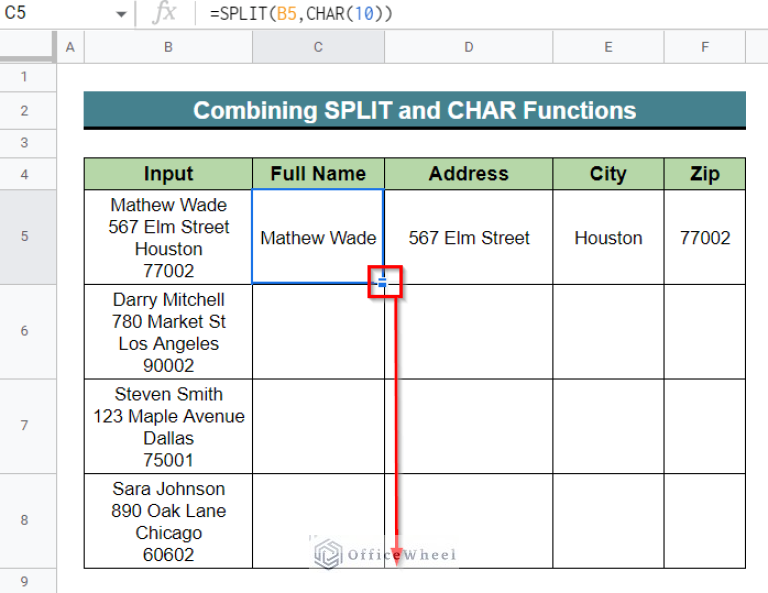Image resolution: width=768 pixels, height=593 pixels.
Task: Select column C header
Action: 318,47
